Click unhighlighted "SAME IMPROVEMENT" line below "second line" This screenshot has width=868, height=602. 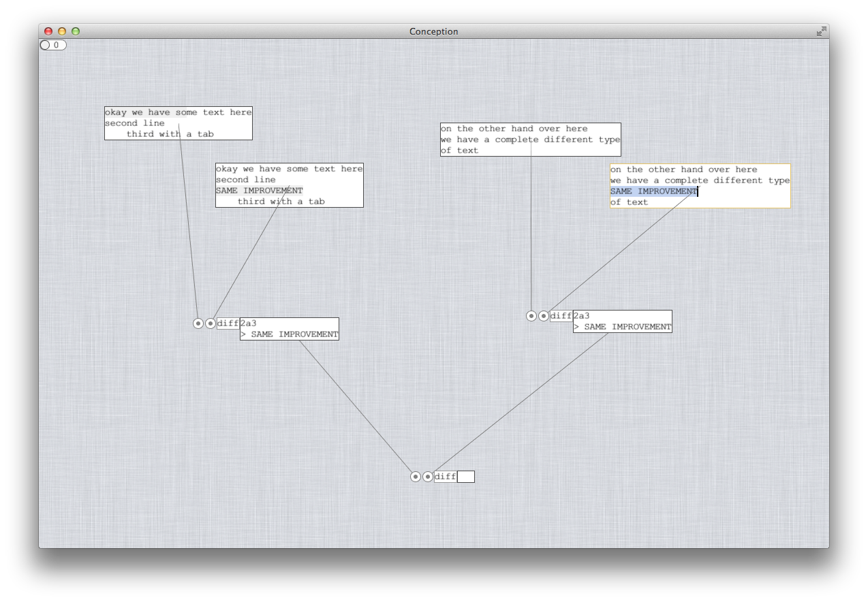[x=260, y=191]
